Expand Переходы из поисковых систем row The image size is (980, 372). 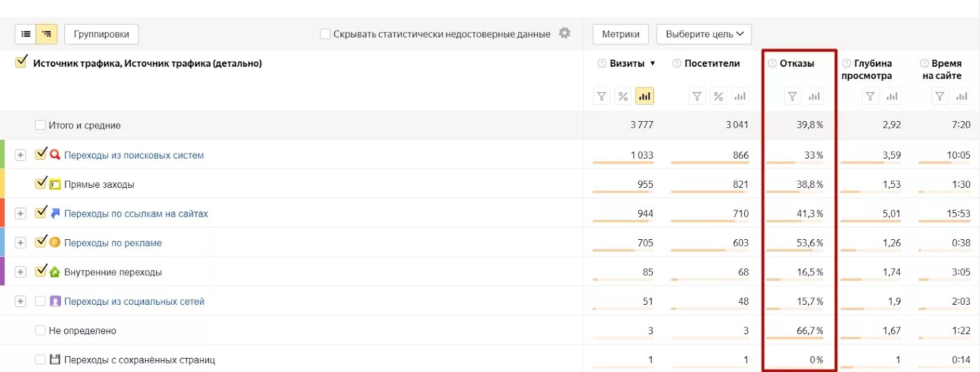point(20,155)
